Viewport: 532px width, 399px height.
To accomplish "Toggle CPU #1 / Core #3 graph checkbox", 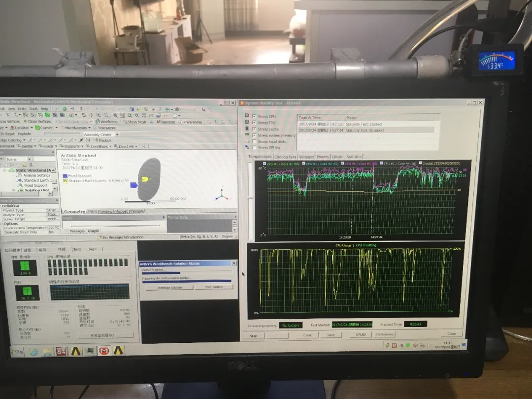I will click(x=343, y=163).
